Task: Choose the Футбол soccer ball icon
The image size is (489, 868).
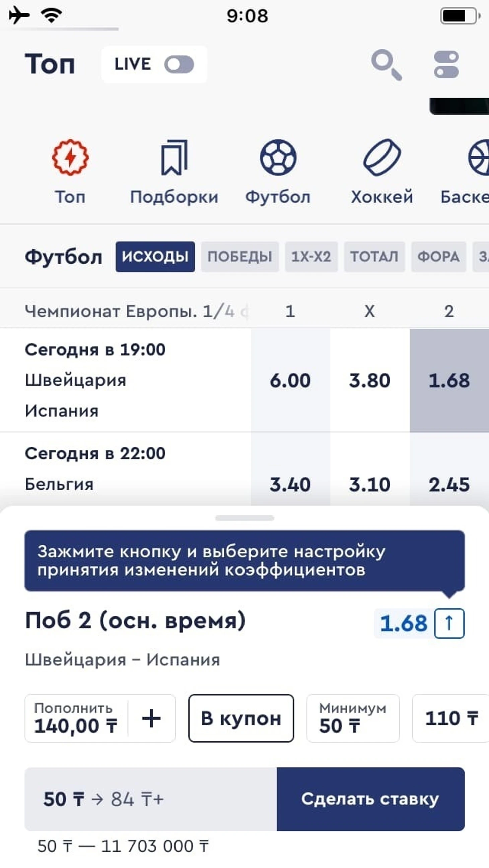Action: [x=278, y=157]
